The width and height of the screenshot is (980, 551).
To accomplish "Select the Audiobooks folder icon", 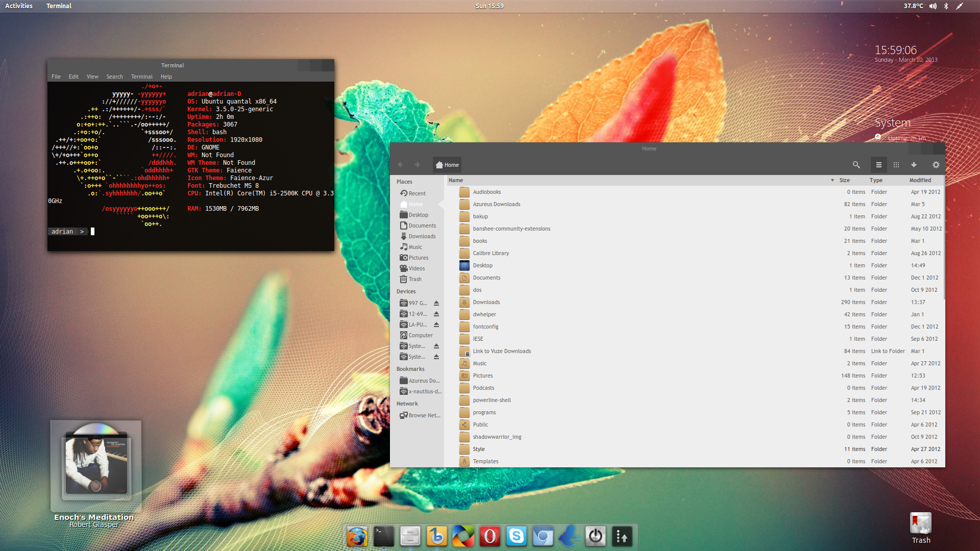I will pos(464,192).
